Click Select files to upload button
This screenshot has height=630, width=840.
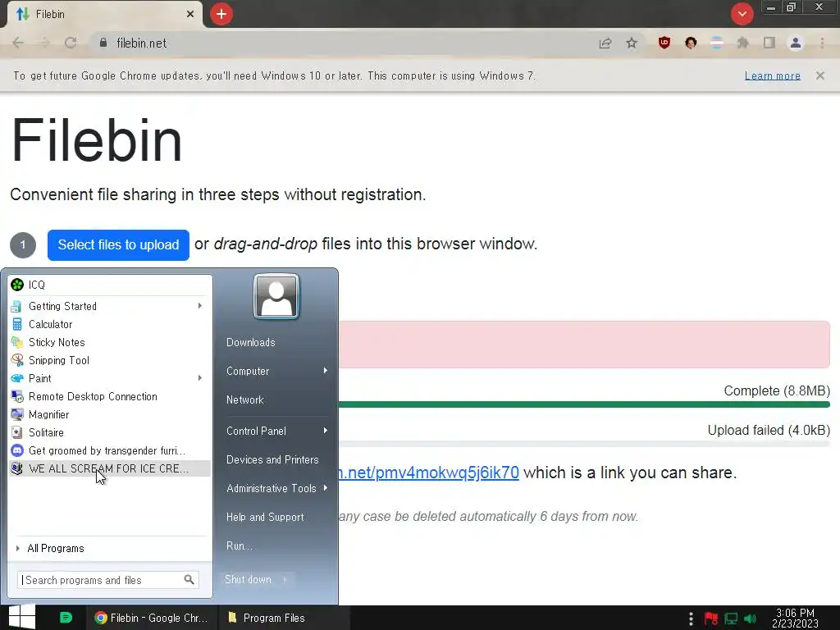118,244
